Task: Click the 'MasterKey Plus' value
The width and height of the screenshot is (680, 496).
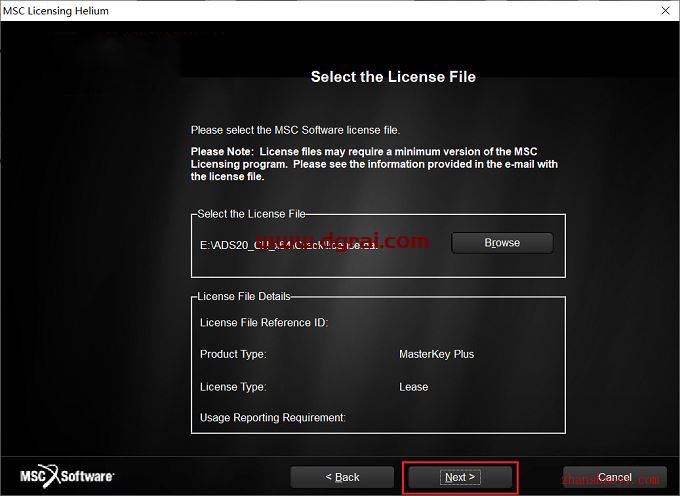Action: (436, 354)
